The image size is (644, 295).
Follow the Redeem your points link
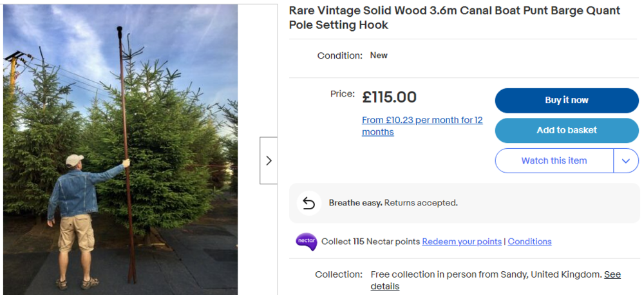[x=462, y=242]
